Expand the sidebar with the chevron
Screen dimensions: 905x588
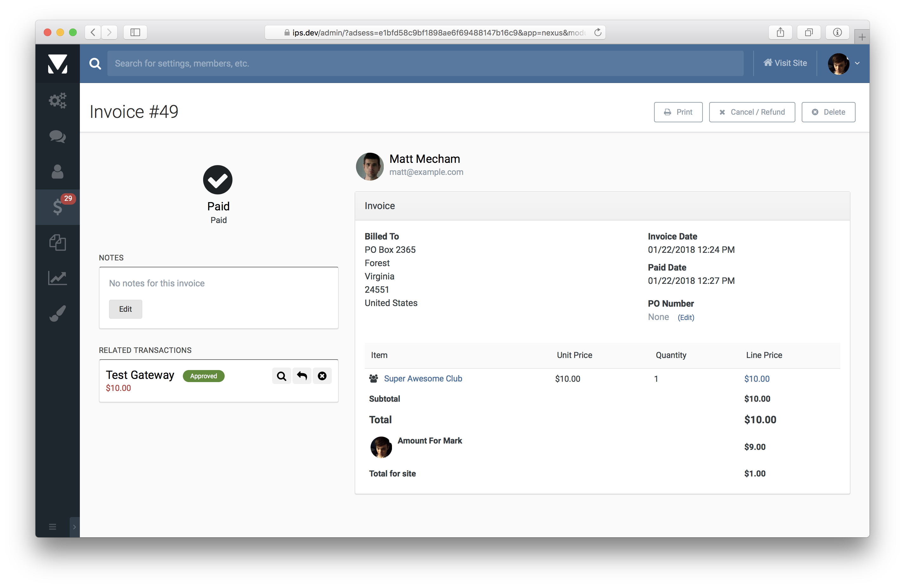click(x=74, y=527)
